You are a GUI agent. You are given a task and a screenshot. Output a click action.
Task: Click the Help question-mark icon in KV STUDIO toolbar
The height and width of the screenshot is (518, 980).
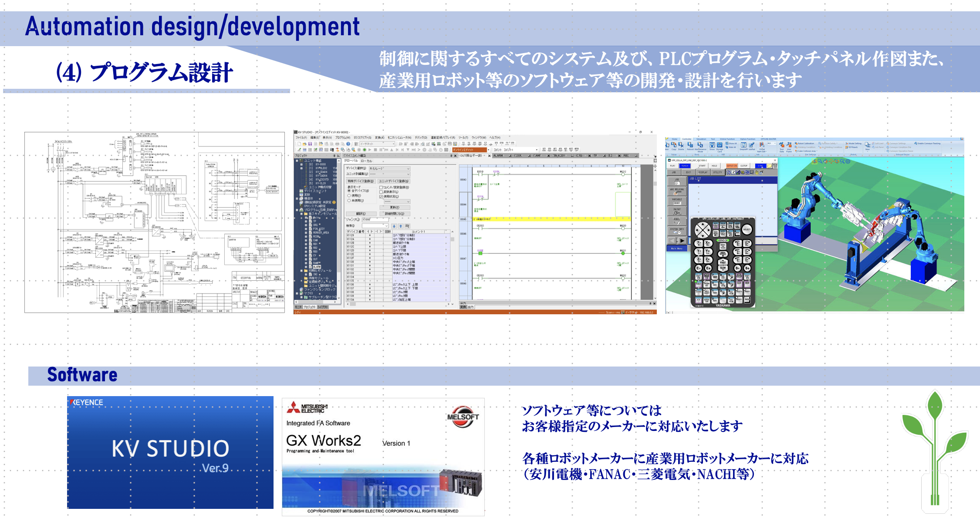click(348, 144)
